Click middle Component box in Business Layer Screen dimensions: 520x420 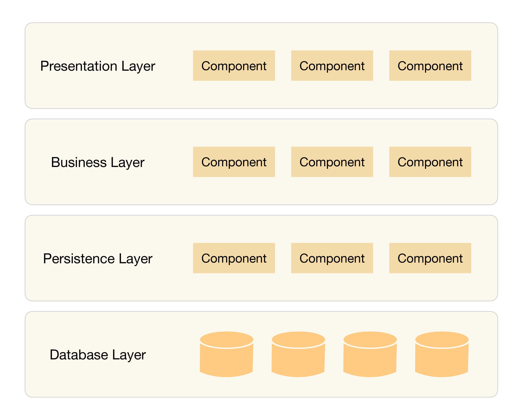(x=332, y=162)
